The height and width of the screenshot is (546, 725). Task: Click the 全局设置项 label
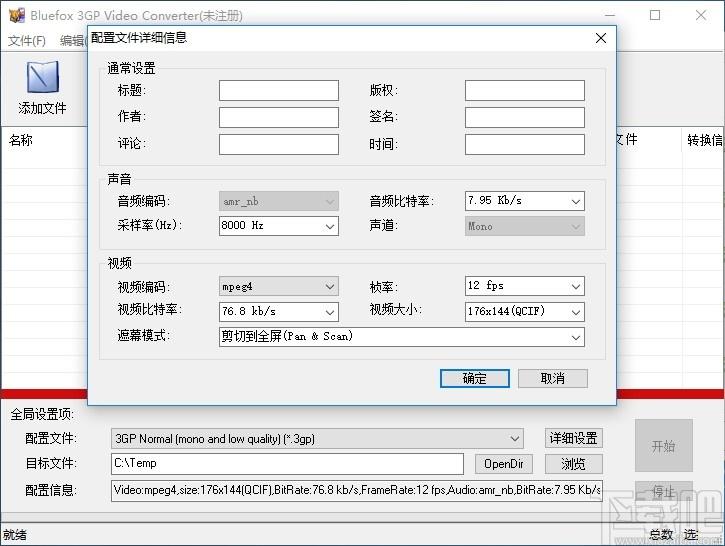(42, 414)
